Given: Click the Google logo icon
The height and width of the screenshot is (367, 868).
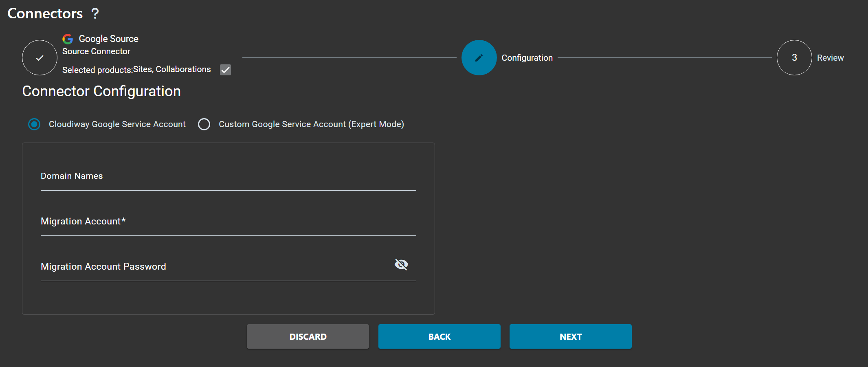Looking at the screenshot, I should coord(68,39).
